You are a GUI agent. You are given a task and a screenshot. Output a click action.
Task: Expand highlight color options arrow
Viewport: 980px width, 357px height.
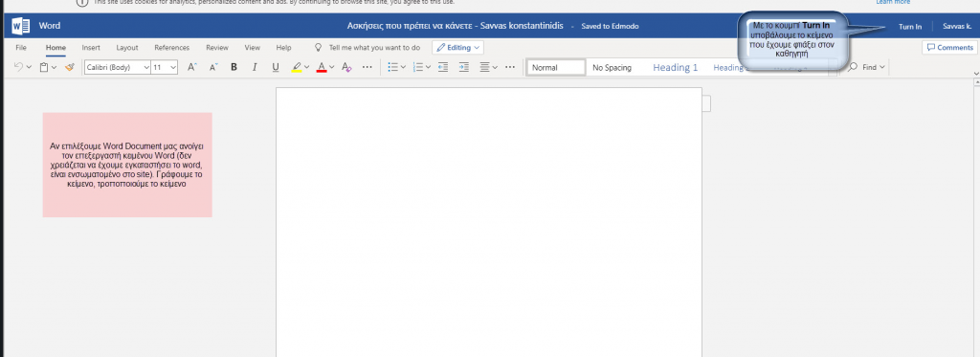(x=307, y=67)
